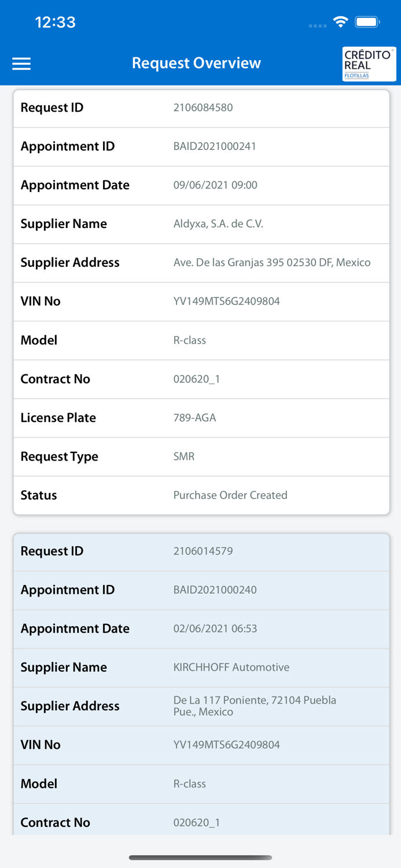Tap Appointment ID BAID2021000241
Viewport: 401px width, 868px height.
click(x=215, y=146)
